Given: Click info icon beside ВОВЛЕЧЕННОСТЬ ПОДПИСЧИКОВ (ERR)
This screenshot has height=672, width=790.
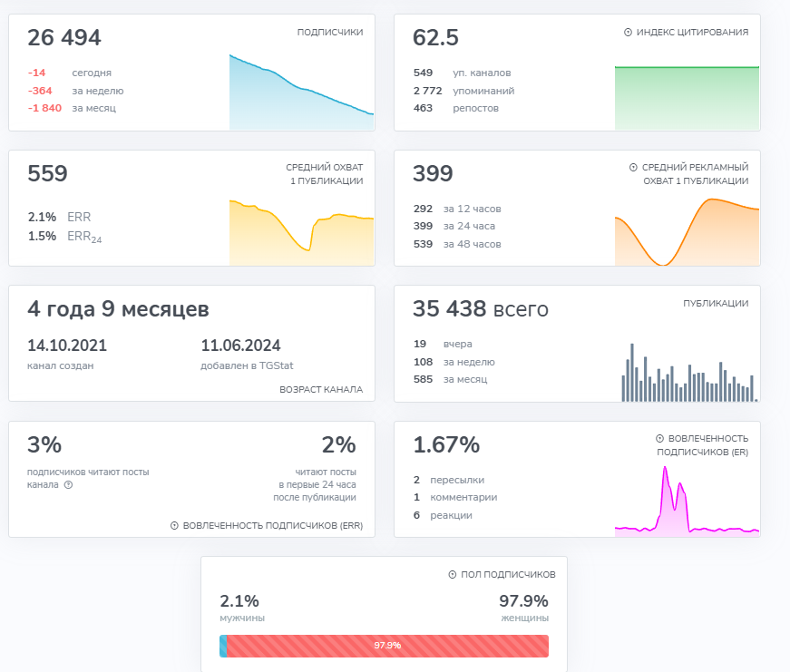Looking at the screenshot, I should [174, 525].
